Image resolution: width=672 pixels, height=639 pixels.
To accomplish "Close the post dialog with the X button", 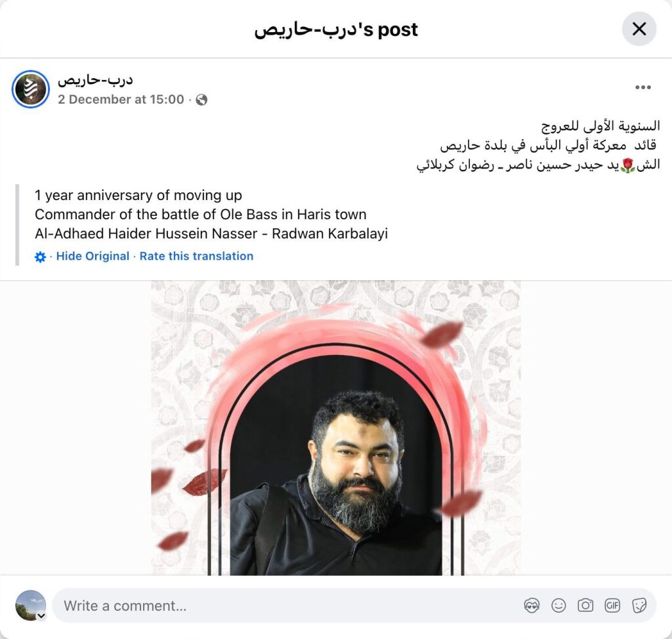I will tap(639, 29).
